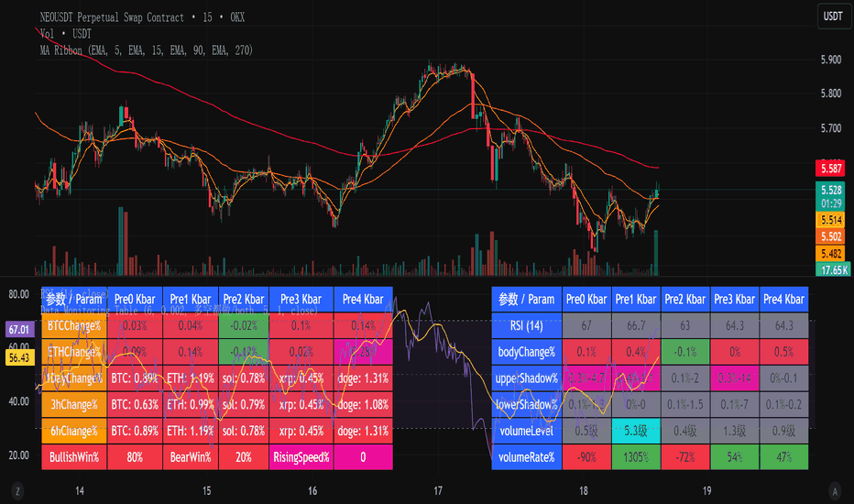The height and width of the screenshot is (504, 854).
Task: Open the USDT currency selector button
Action: [833, 16]
